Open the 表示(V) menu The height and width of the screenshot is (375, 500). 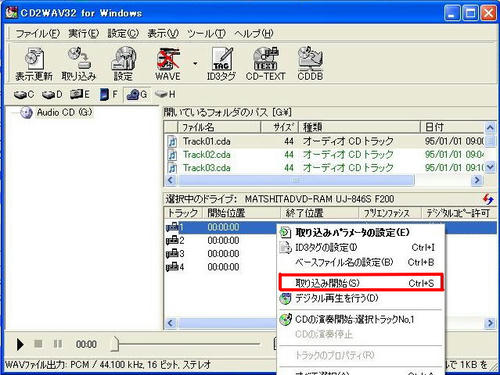(163, 33)
